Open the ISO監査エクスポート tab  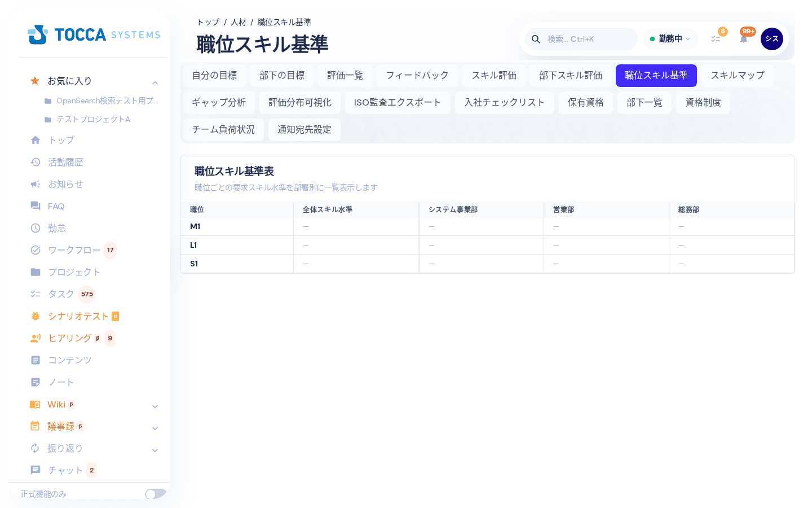click(x=398, y=103)
